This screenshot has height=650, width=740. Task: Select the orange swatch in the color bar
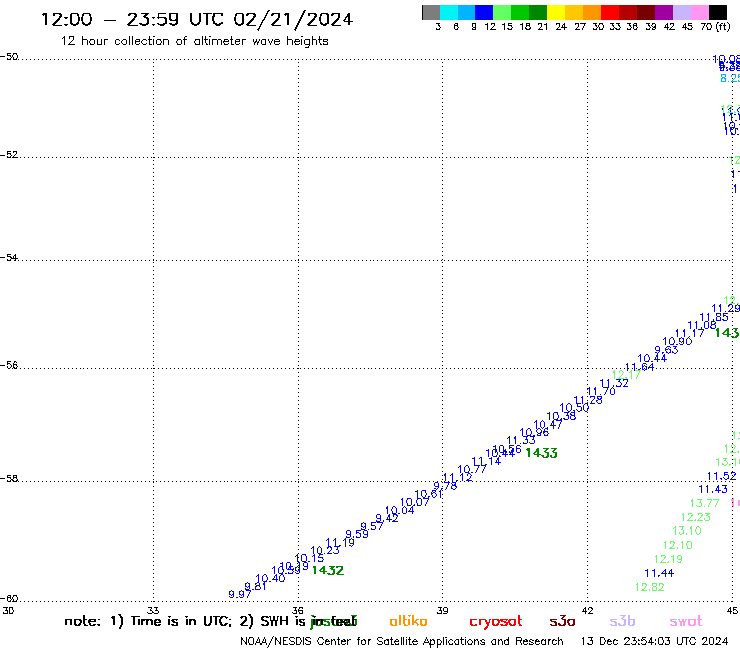pos(592,12)
